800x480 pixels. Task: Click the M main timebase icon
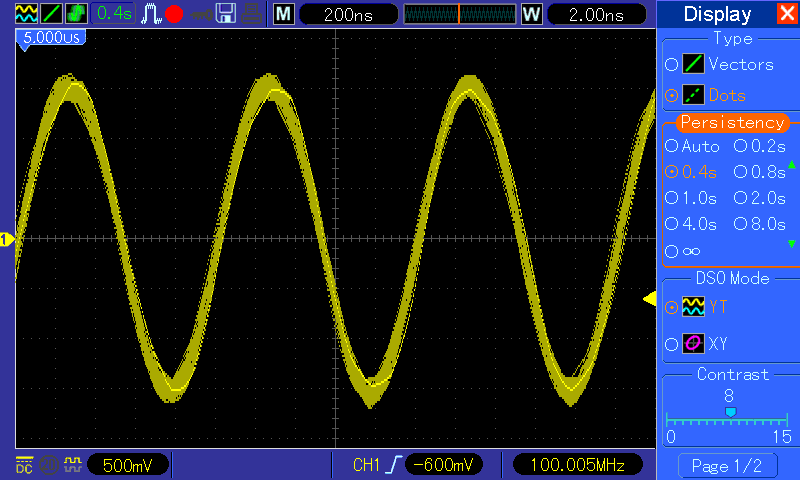[284, 14]
